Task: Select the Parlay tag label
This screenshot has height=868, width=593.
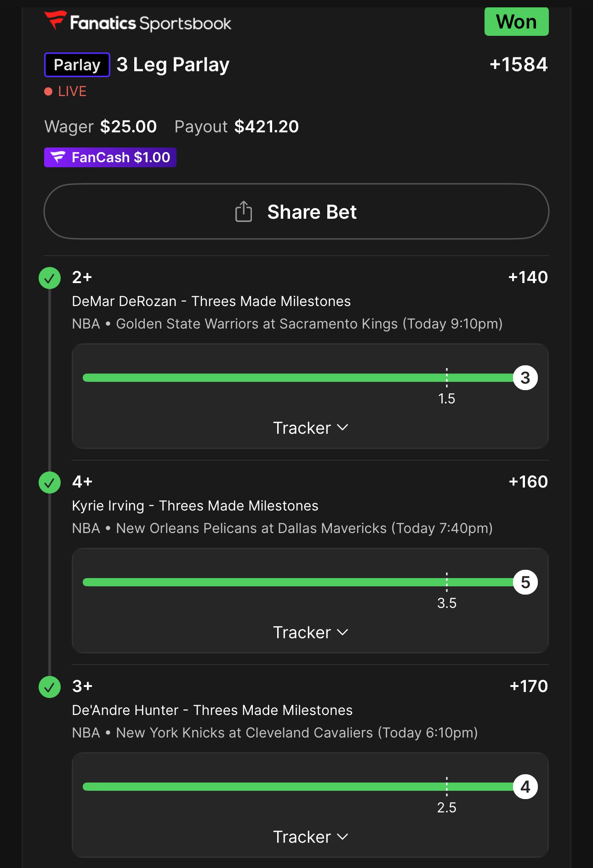Action: pyautogui.click(x=77, y=65)
